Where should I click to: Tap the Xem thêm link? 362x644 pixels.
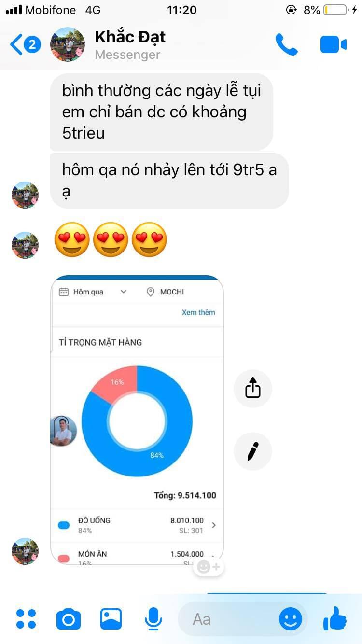(198, 312)
